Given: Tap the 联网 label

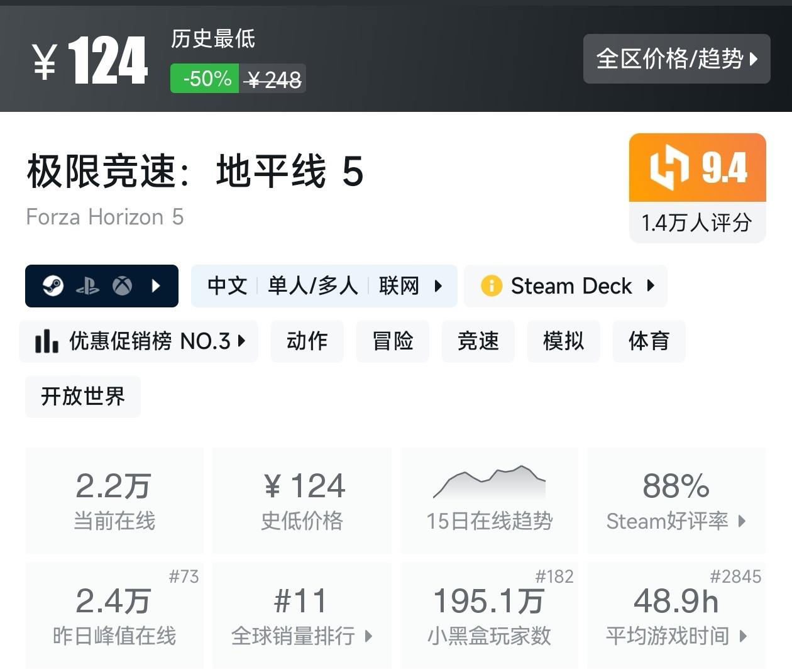Looking at the screenshot, I should pyautogui.click(x=399, y=286).
